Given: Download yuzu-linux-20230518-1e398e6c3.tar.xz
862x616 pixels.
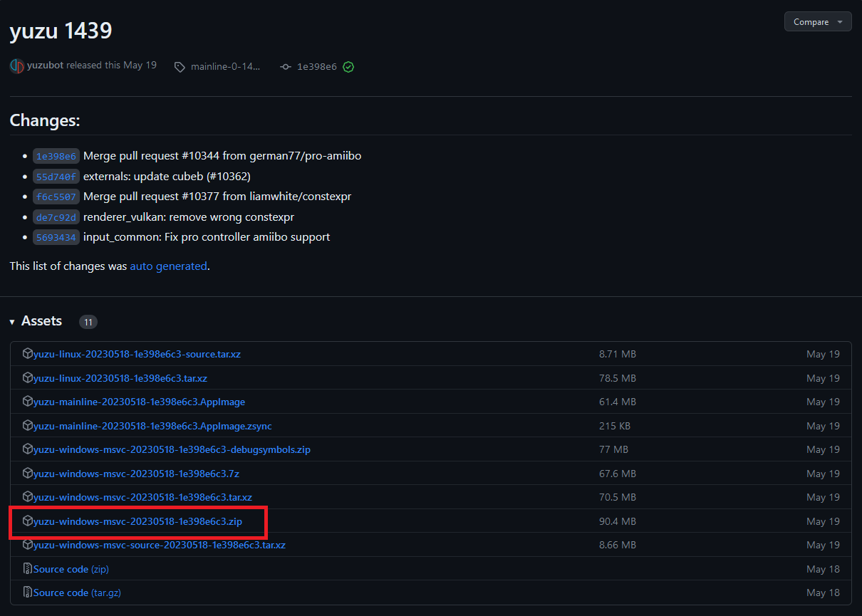Looking at the screenshot, I should click(120, 378).
